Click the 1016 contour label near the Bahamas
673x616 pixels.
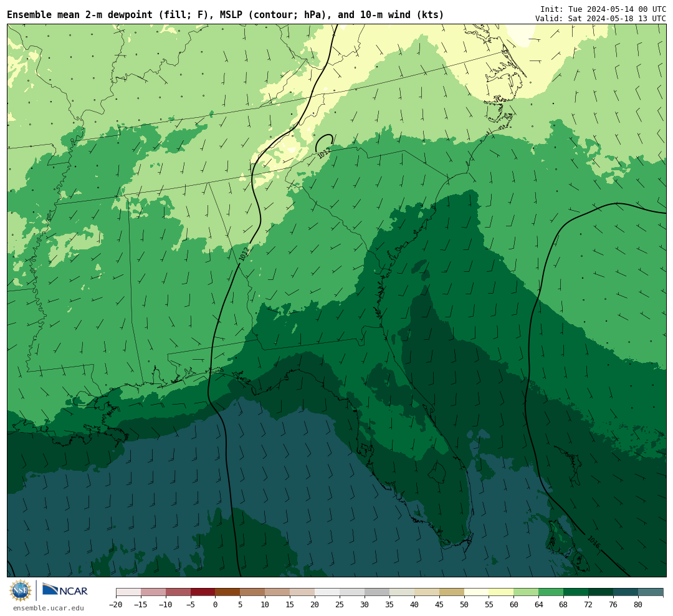coord(594,542)
